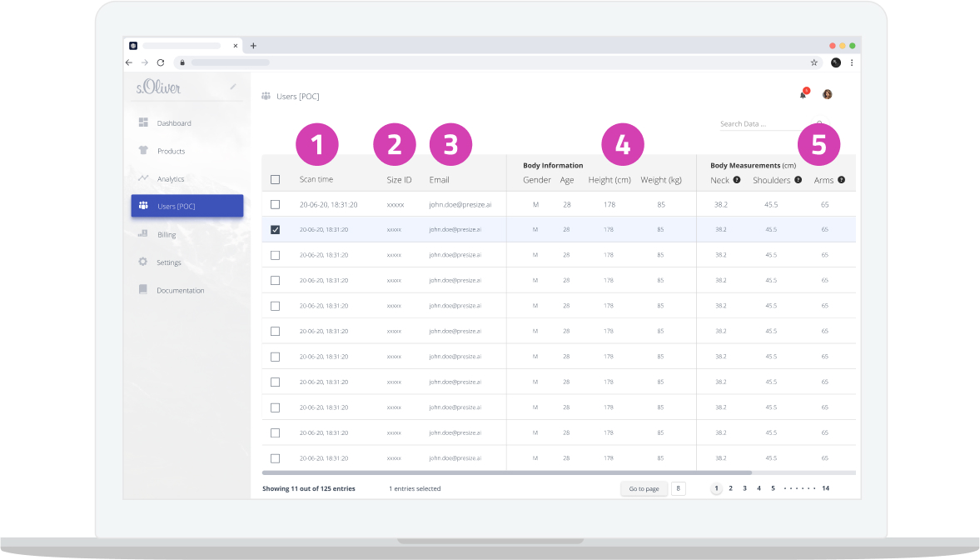Check the first row checkbox with large text

(x=275, y=205)
